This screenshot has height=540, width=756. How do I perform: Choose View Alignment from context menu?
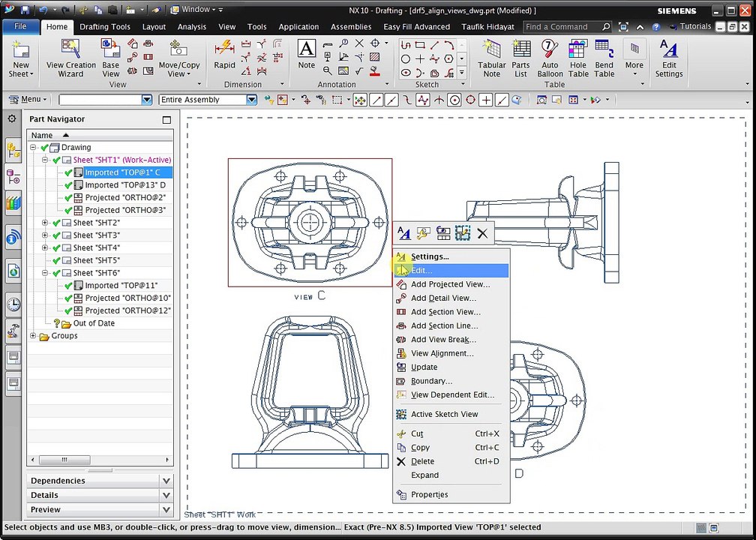[x=451, y=353]
